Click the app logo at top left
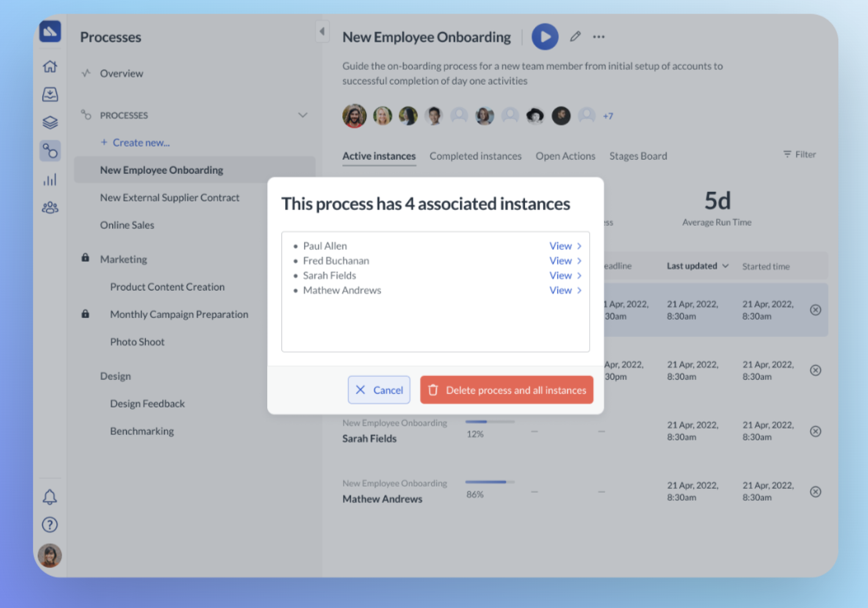Image resolution: width=868 pixels, height=608 pixels. [x=50, y=31]
